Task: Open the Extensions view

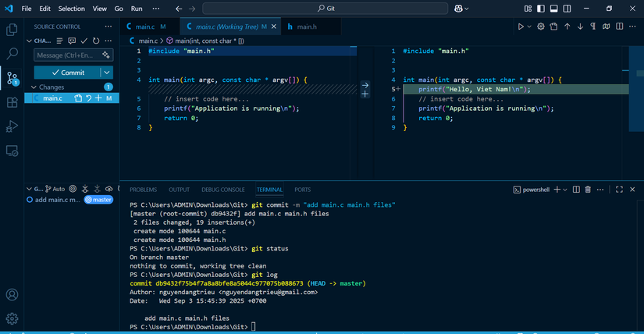Action: click(x=12, y=102)
